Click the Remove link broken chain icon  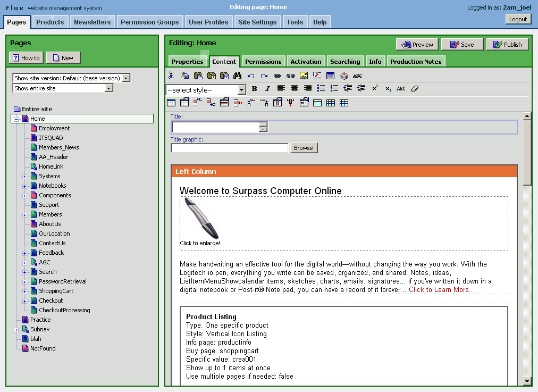pyautogui.click(x=291, y=76)
